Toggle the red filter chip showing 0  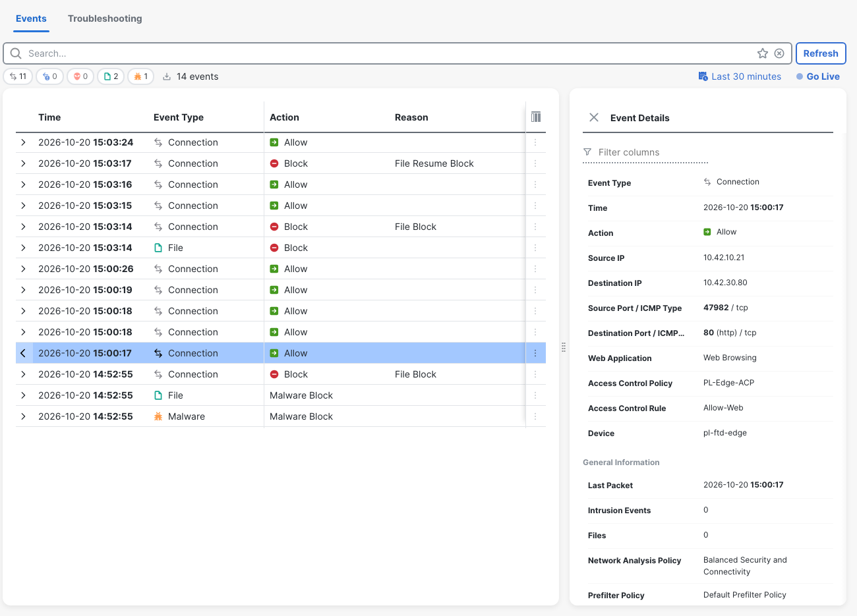click(x=80, y=76)
